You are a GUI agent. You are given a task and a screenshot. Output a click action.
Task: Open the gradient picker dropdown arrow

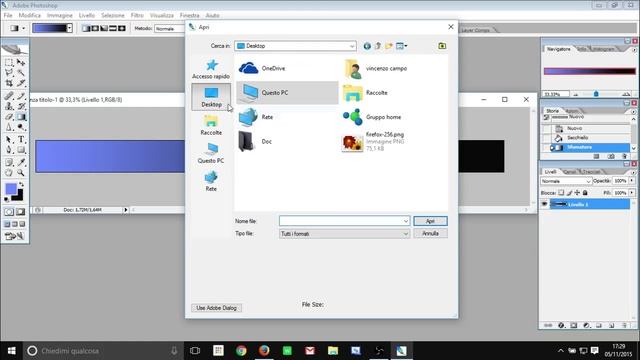tap(70, 28)
